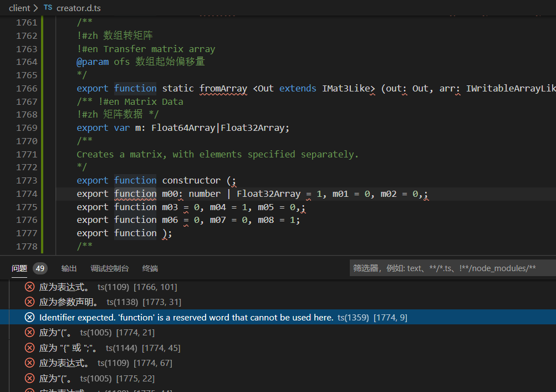This screenshot has width=556, height=392.
Task: Show the 终端 panel tab
Action: (x=150, y=268)
